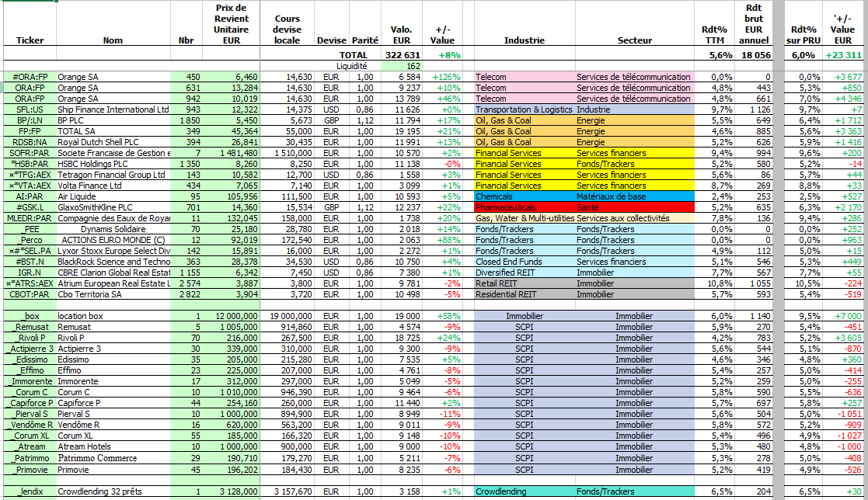Select Tetragon Financial Group Ltd cell
This screenshot has width=868, height=500.
coord(113,175)
